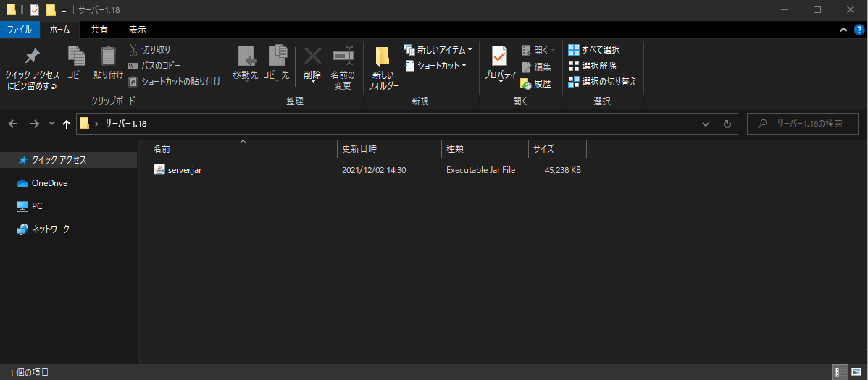Click the Forward arrow navigation button
This screenshot has height=380, width=868.
tap(34, 124)
